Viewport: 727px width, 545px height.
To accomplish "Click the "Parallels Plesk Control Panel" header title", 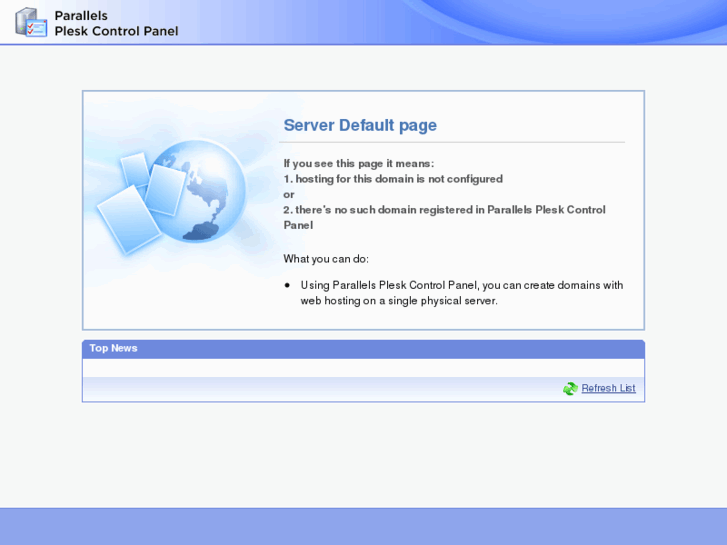I will [x=116, y=23].
